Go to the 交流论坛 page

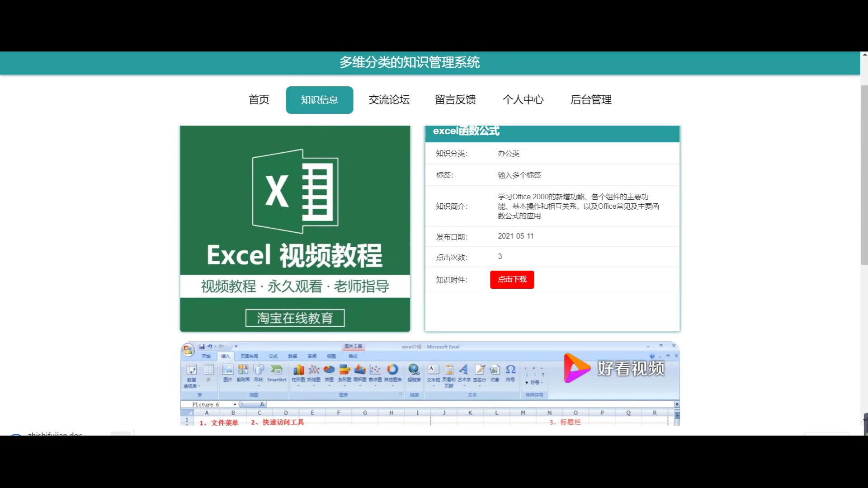point(389,99)
